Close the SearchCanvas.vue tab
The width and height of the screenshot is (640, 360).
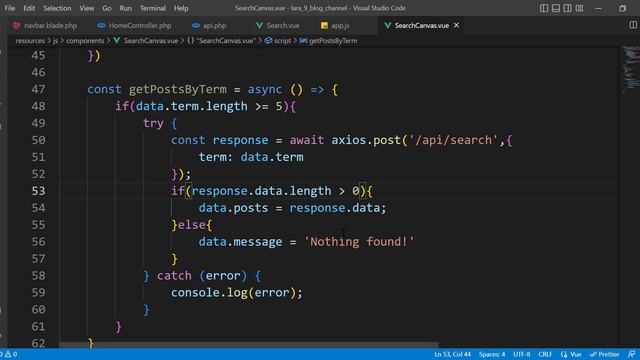pyautogui.click(x=456, y=25)
